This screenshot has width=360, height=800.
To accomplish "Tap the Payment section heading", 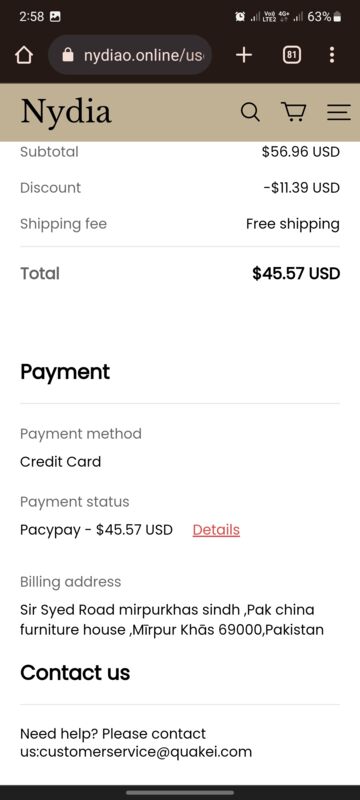I will [x=65, y=372].
